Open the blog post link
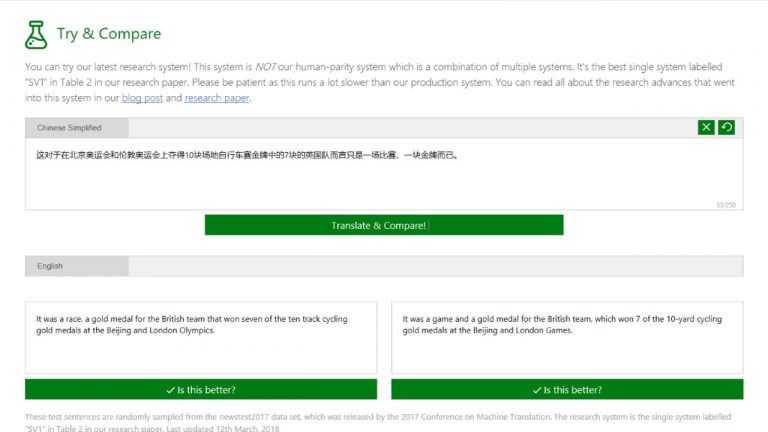The width and height of the screenshot is (768, 432). point(142,98)
